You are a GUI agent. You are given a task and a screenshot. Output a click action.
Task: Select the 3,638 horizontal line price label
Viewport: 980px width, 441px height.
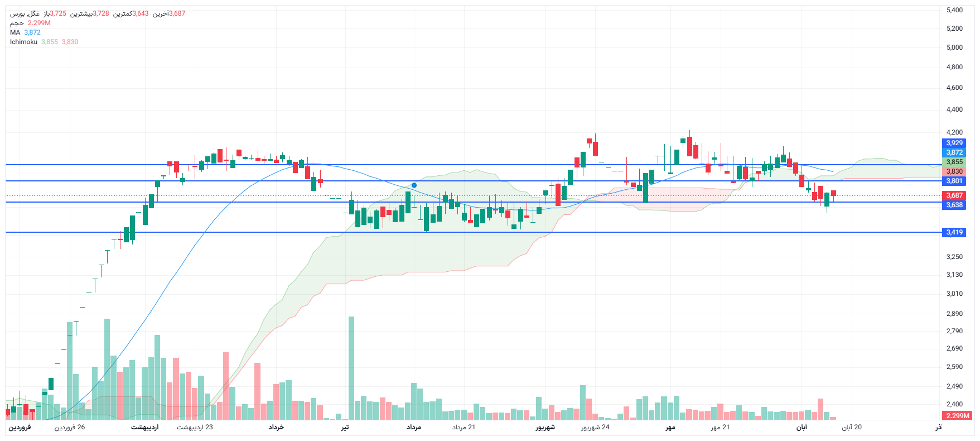click(954, 205)
